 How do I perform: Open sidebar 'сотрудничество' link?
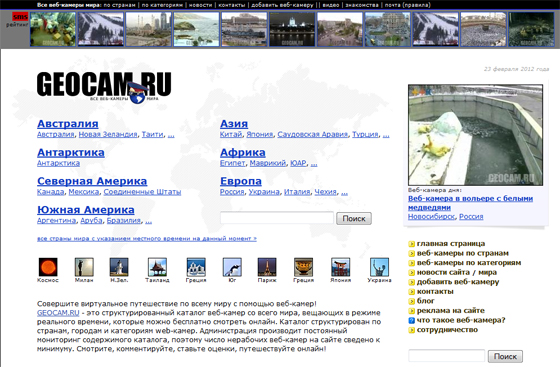pyautogui.click(x=447, y=330)
